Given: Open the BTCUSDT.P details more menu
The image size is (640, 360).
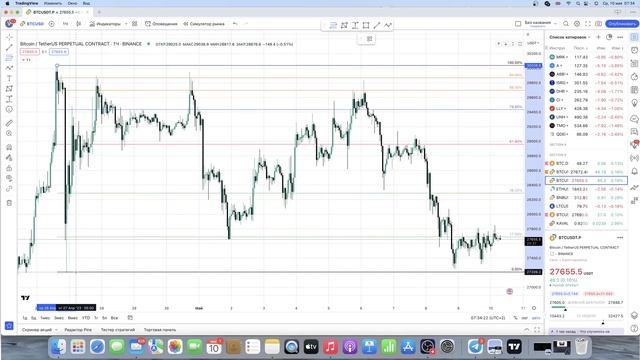Looking at the screenshot, I should 620,237.
